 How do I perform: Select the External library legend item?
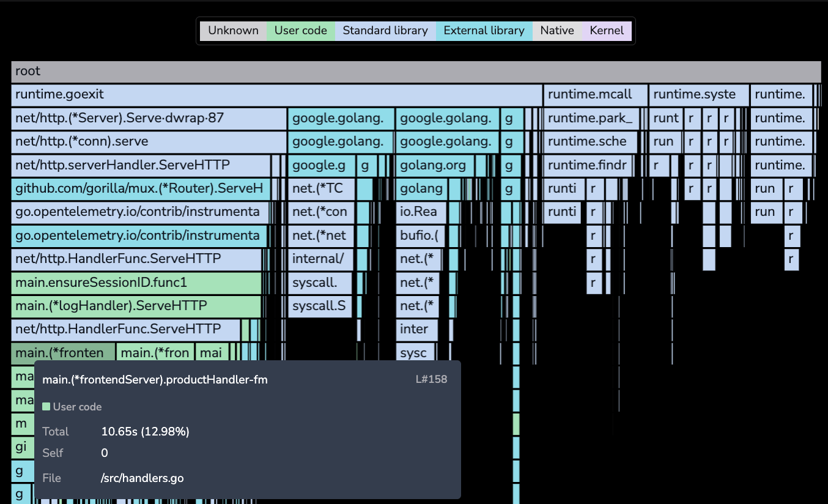coord(484,31)
